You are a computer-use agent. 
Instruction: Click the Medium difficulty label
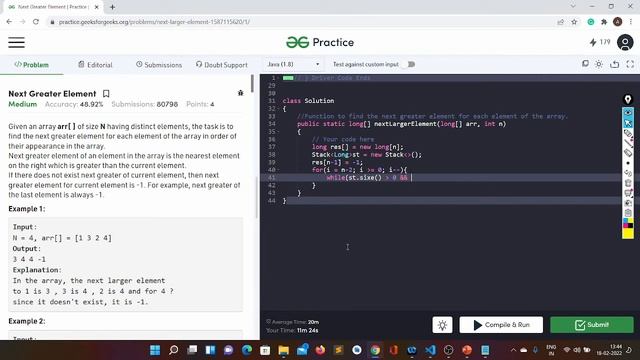pos(22,104)
